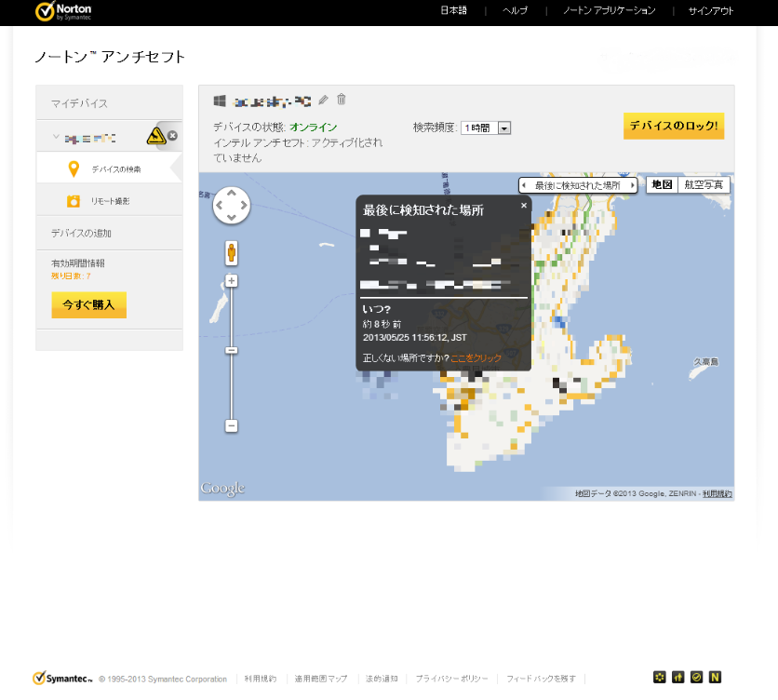Open デバイスの追加 in sidebar

(x=81, y=233)
